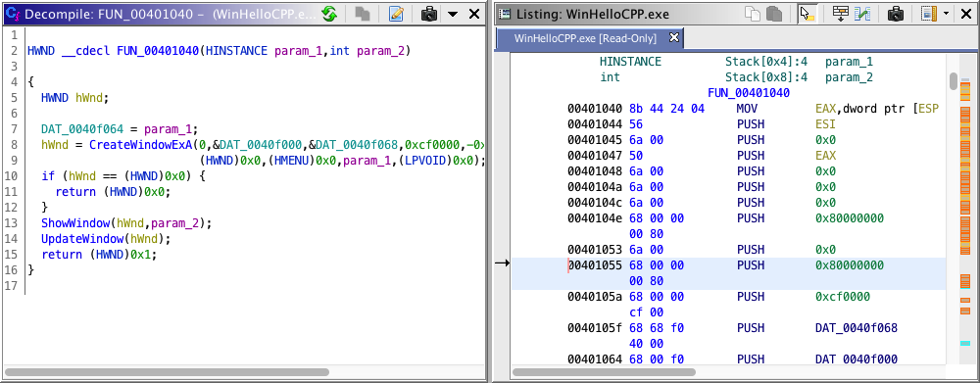Click the UpdateWindow call in decompiler
The width and height of the screenshot is (980, 383).
tap(82, 239)
